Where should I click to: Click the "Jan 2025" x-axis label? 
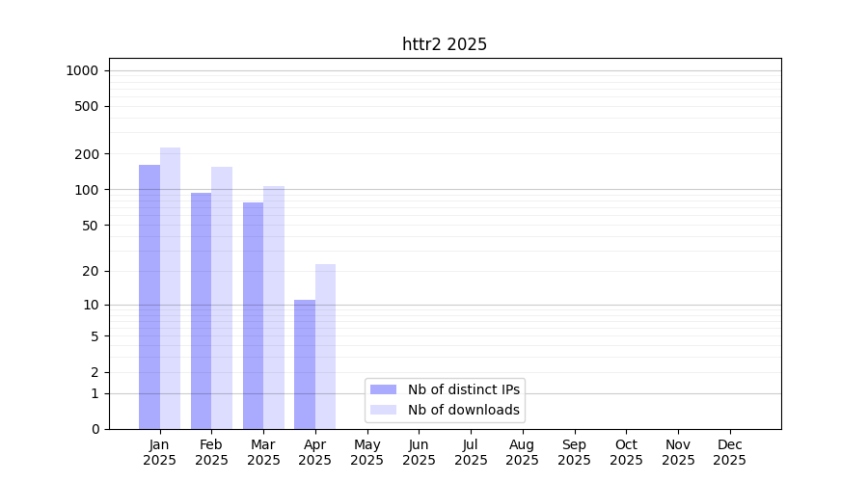pyautogui.click(x=160, y=452)
